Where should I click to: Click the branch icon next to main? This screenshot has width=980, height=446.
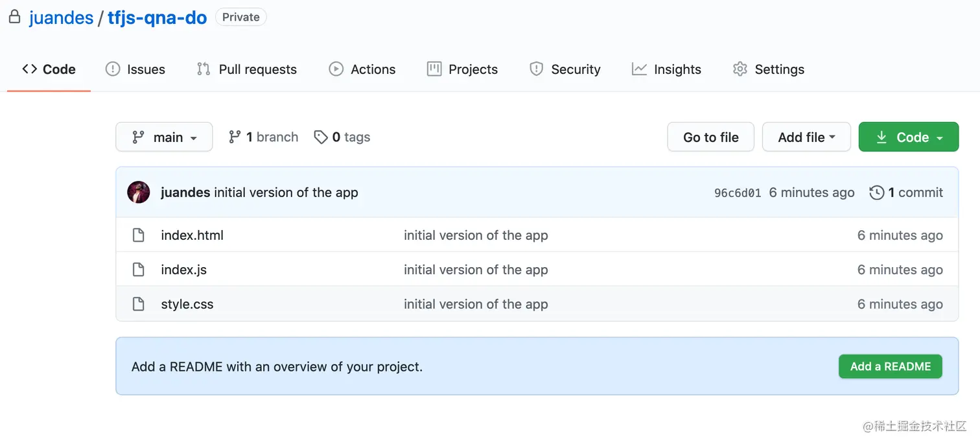(x=235, y=137)
